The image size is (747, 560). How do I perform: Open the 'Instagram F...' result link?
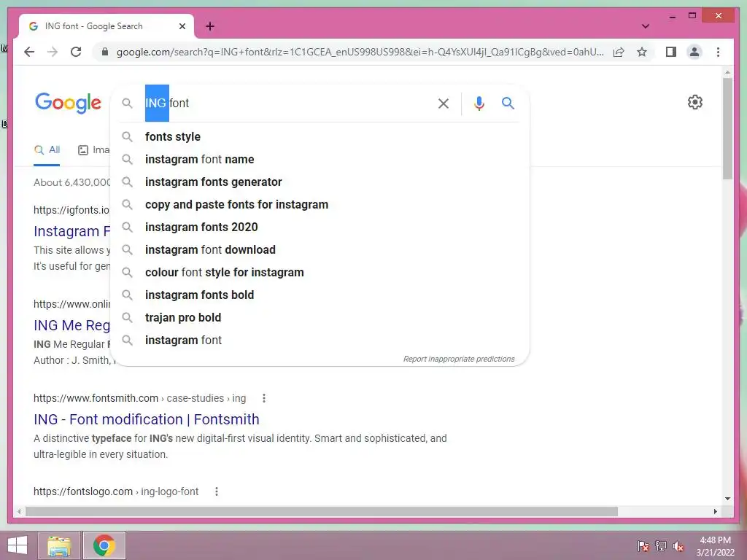[71, 231]
